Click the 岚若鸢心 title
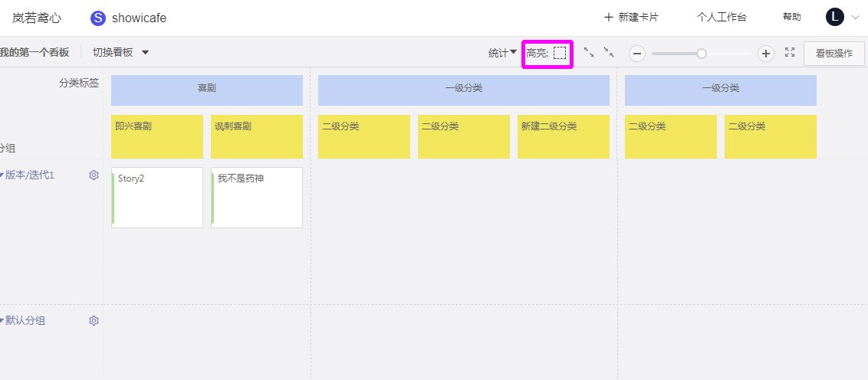Screen dimensions: 868x380 tap(37, 18)
